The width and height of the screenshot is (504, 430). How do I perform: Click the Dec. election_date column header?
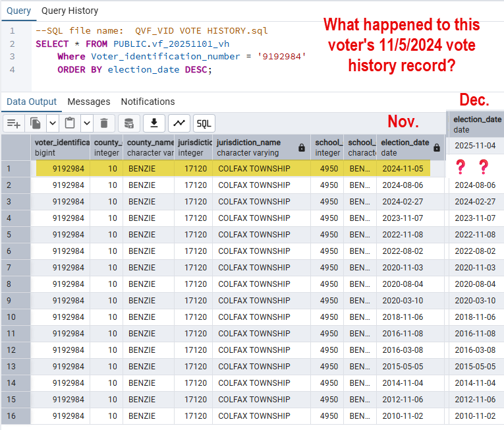(x=476, y=125)
